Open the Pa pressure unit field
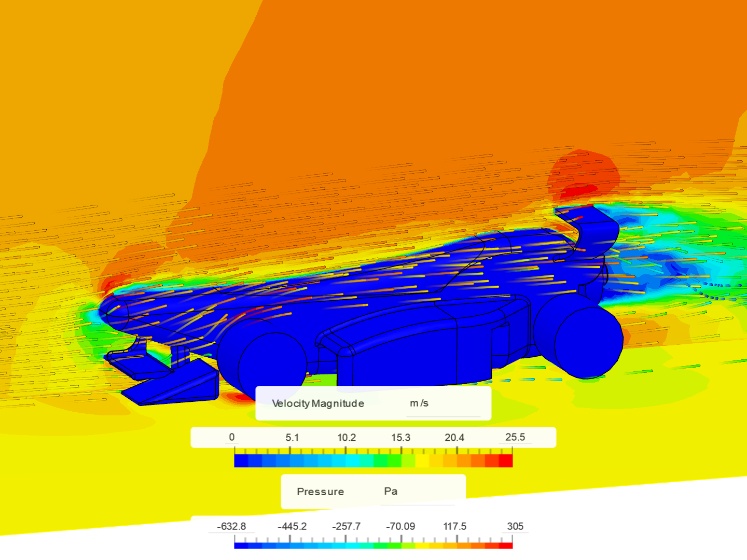The height and width of the screenshot is (560, 747). click(418, 492)
